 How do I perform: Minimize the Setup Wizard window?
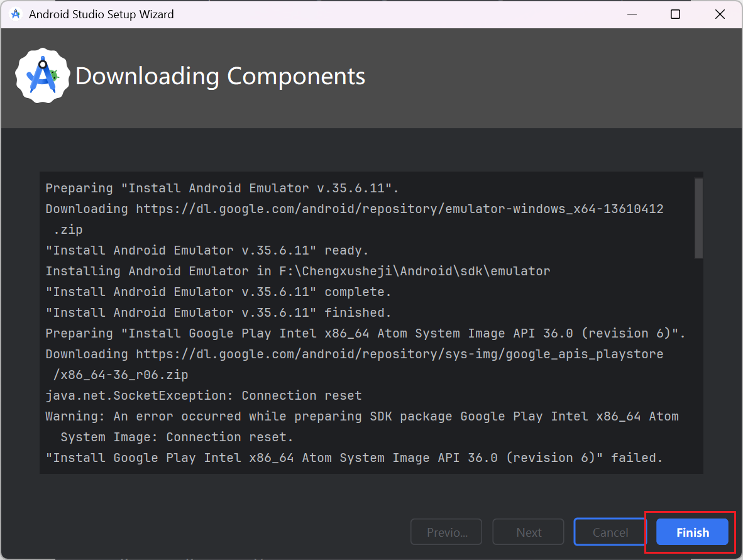(x=632, y=14)
